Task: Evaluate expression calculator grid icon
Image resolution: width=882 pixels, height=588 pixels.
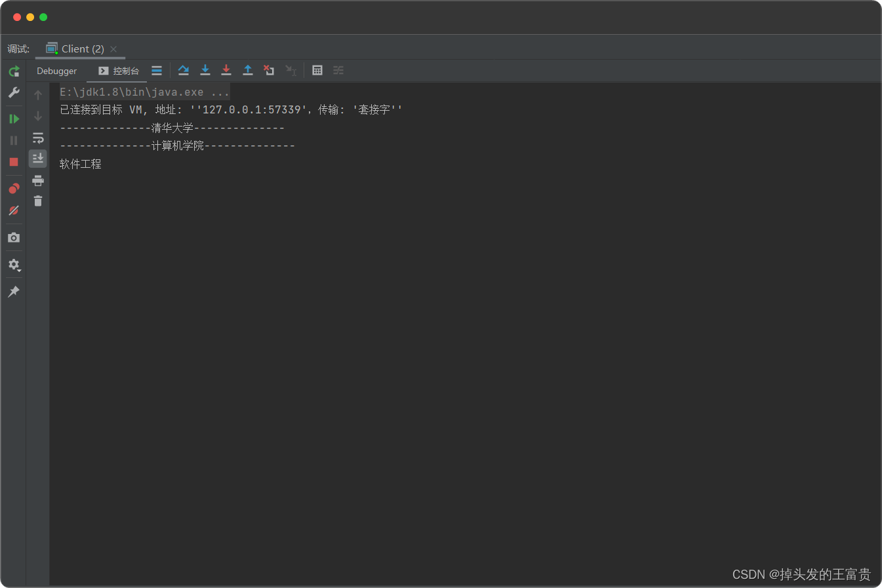Action: [x=317, y=70]
